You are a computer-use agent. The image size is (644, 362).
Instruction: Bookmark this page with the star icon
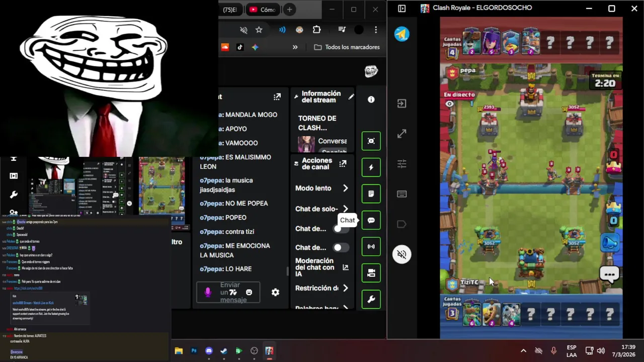259,30
